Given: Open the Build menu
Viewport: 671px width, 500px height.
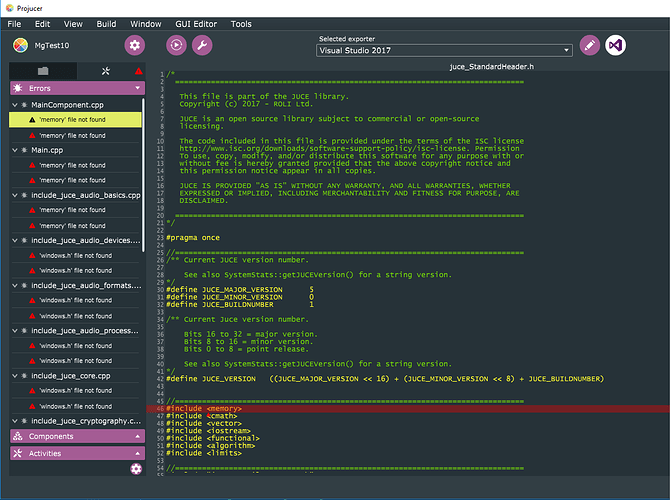Looking at the screenshot, I should tap(106, 23).
